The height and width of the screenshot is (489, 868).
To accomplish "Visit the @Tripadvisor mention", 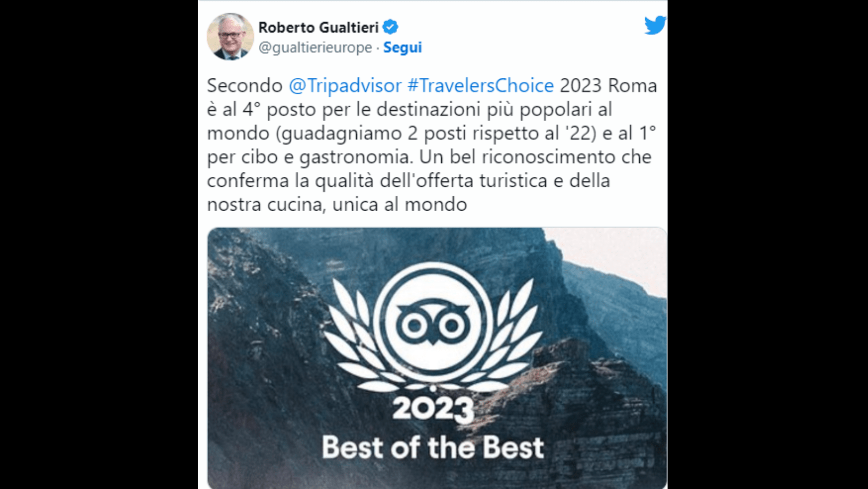I will [345, 85].
